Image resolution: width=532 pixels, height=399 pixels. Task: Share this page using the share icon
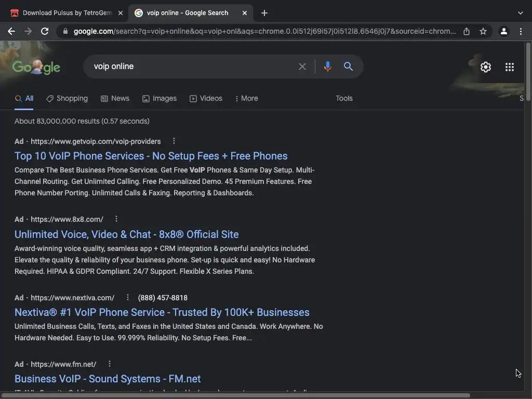[x=467, y=31]
